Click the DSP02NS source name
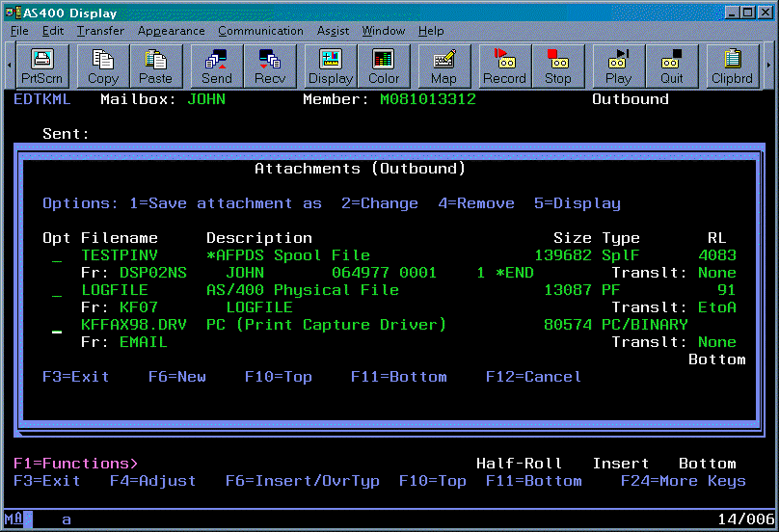Screen dimensions: 779x532 point(153,273)
